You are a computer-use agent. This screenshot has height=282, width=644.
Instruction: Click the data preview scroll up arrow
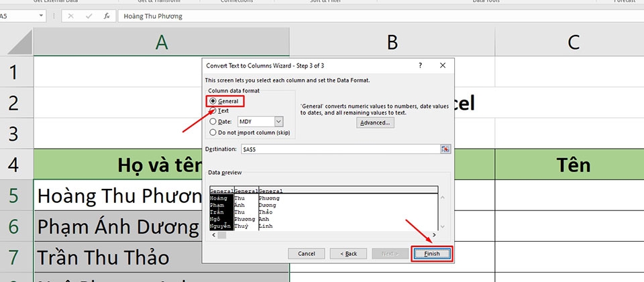(x=442, y=197)
